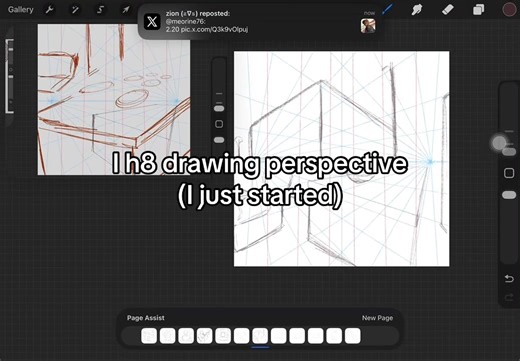Viewport: 520px width, 361px height.
Task: Select the ninth page thumbnail in Page Assist
Action: click(297, 336)
